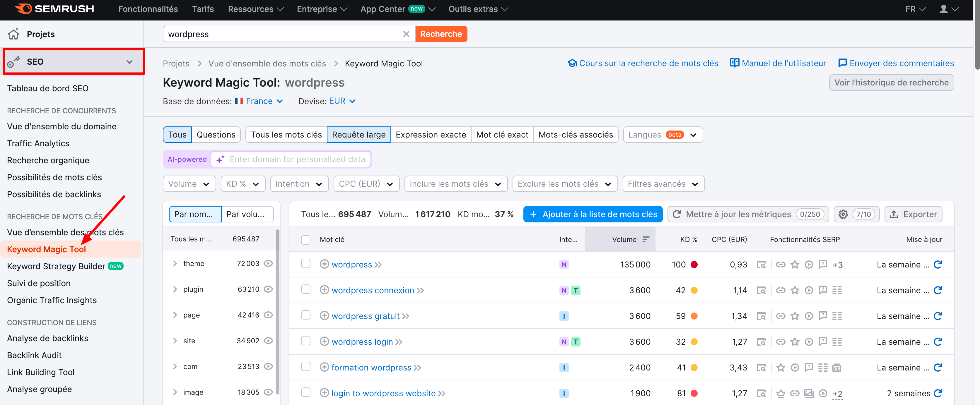The image size is (980, 405).
Task: Select the Mot clé exact match type
Action: coord(502,135)
